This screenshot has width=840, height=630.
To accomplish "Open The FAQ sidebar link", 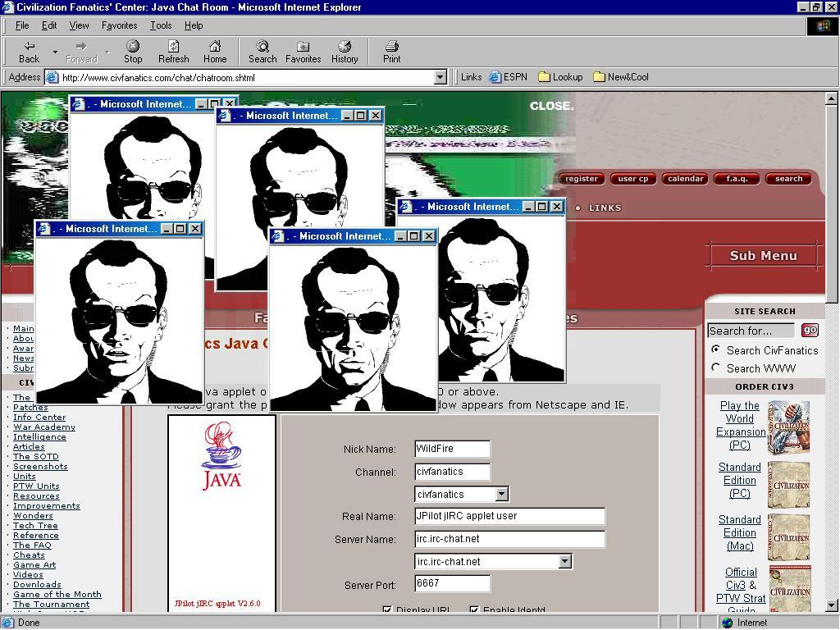I will point(32,545).
